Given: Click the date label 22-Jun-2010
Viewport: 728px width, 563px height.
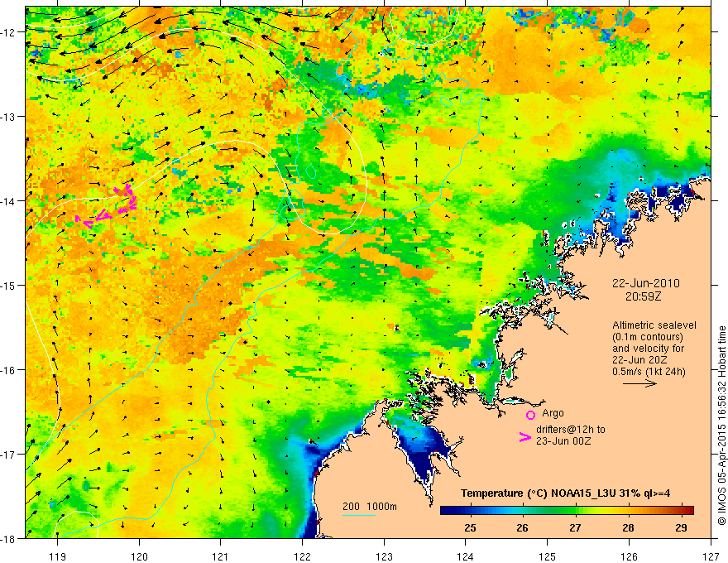Looking at the screenshot, I should [646, 283].
